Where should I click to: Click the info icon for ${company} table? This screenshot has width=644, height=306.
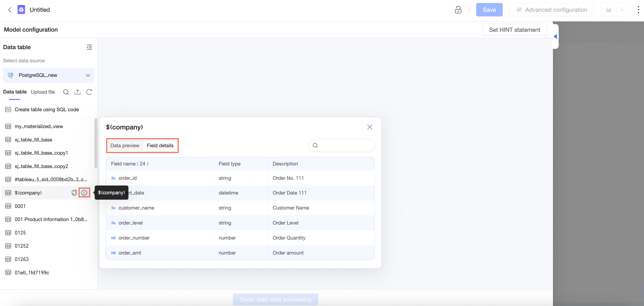click(x=84, y=193)
